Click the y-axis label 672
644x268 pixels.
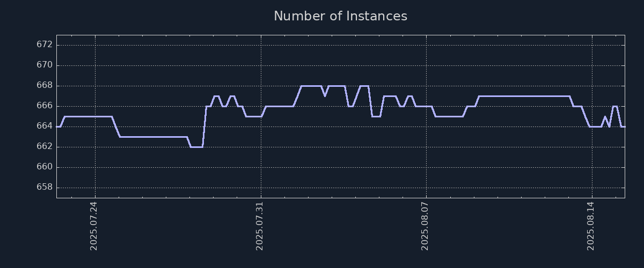(45, 44)
